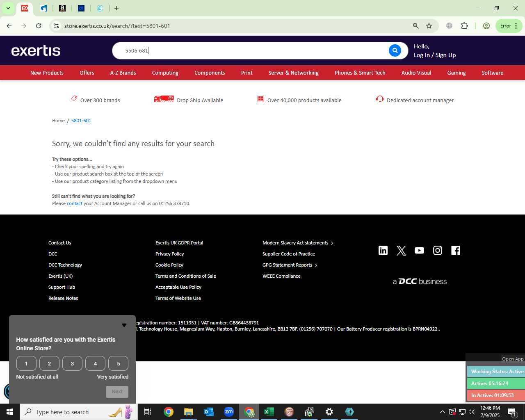Open the Exertis LinkedIn page icon

(383, 251)
